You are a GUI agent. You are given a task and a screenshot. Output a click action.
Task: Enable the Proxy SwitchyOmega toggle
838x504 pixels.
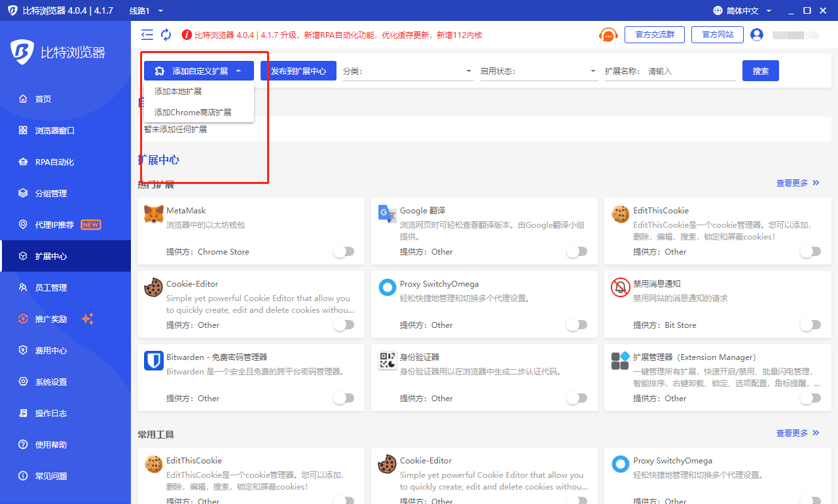(x=577, y=325)
